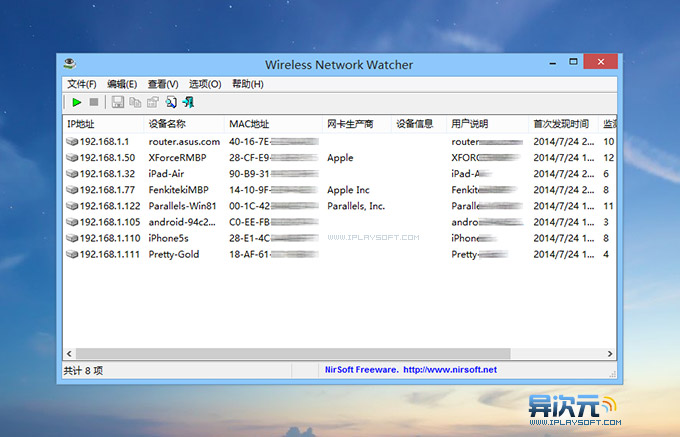Click device icon beside 192.168.1.50

pyautogui.click(x=72, y=157)
